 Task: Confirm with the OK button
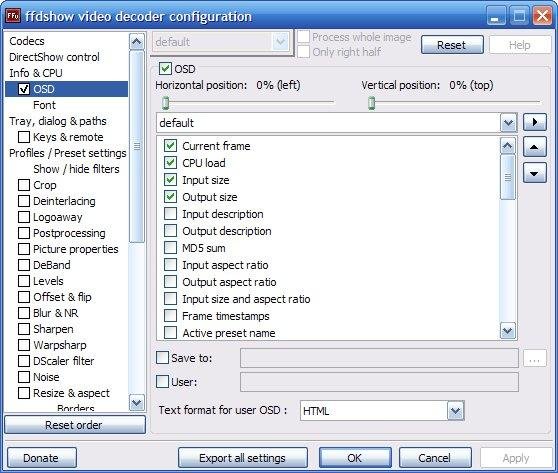355,458
